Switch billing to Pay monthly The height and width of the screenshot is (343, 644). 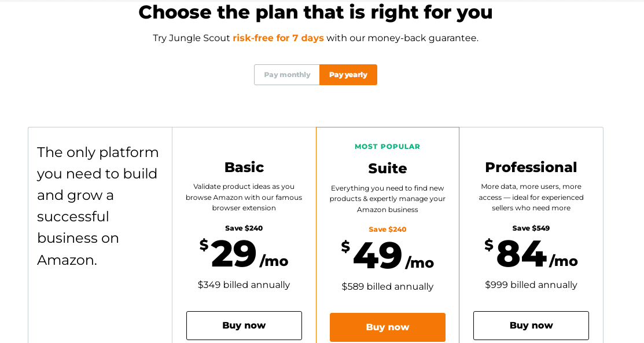click(287, 75)
